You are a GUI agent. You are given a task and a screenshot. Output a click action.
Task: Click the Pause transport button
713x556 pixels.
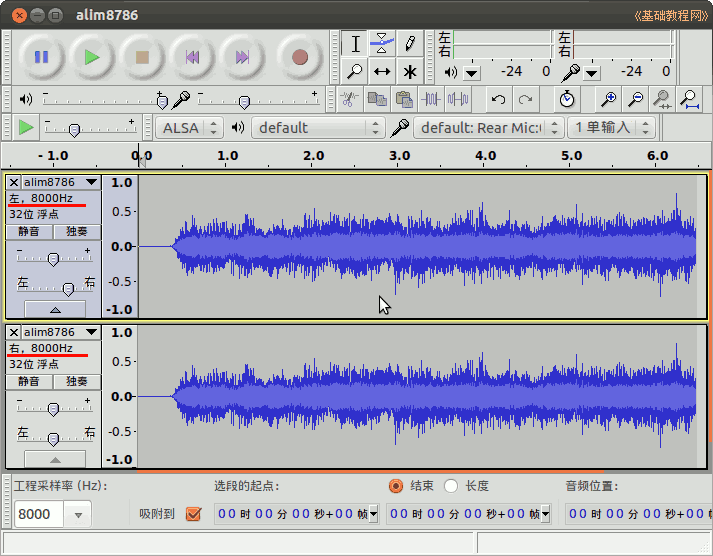click(x=41, y=57)
